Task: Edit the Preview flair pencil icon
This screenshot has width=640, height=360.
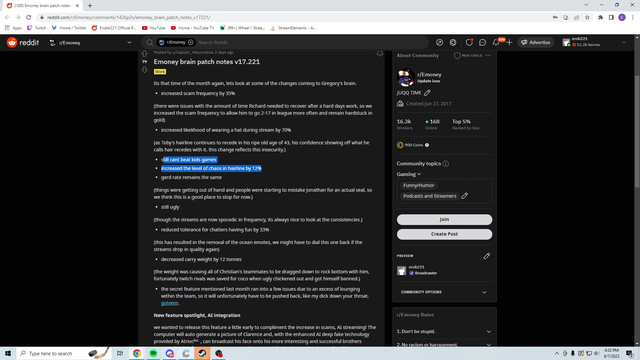Action: pyautogui.click(x=487, y=256)
